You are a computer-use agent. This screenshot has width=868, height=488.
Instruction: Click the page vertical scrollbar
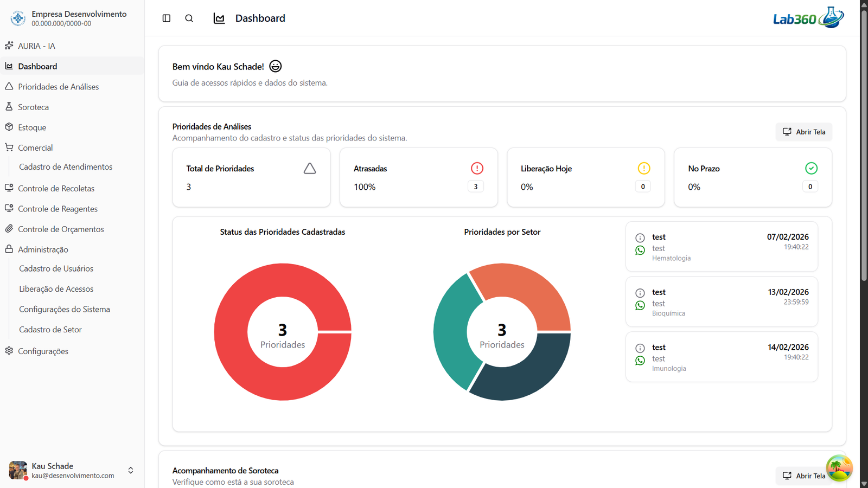[x=864, y=163]
